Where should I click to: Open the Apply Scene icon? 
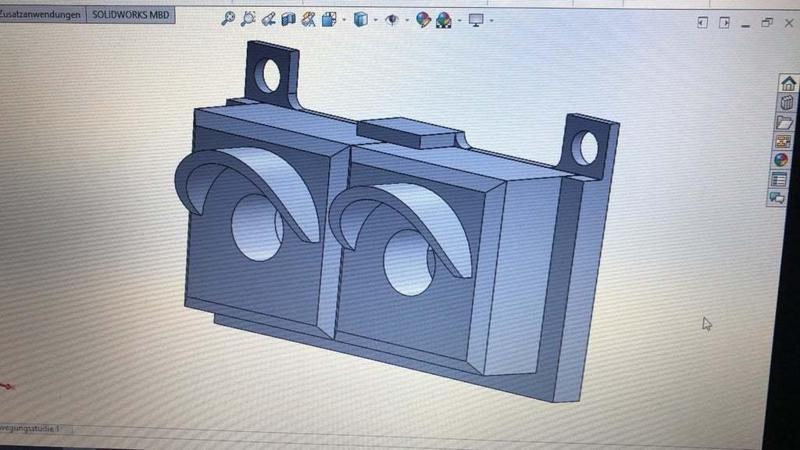tap(444, 20)
